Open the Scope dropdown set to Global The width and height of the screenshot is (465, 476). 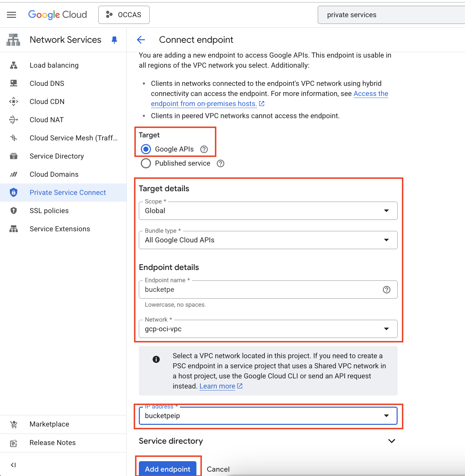268,211
